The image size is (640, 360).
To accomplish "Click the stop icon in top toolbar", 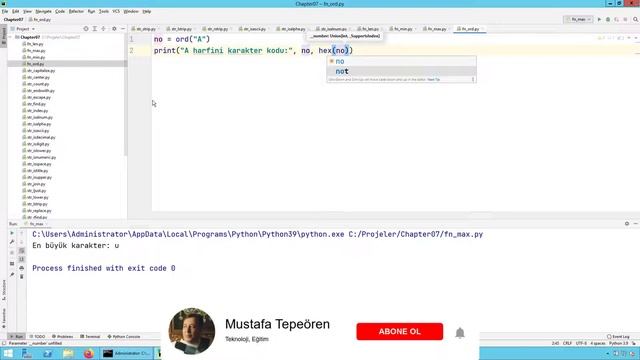I will pyautogui.click(x=625, y=20).
